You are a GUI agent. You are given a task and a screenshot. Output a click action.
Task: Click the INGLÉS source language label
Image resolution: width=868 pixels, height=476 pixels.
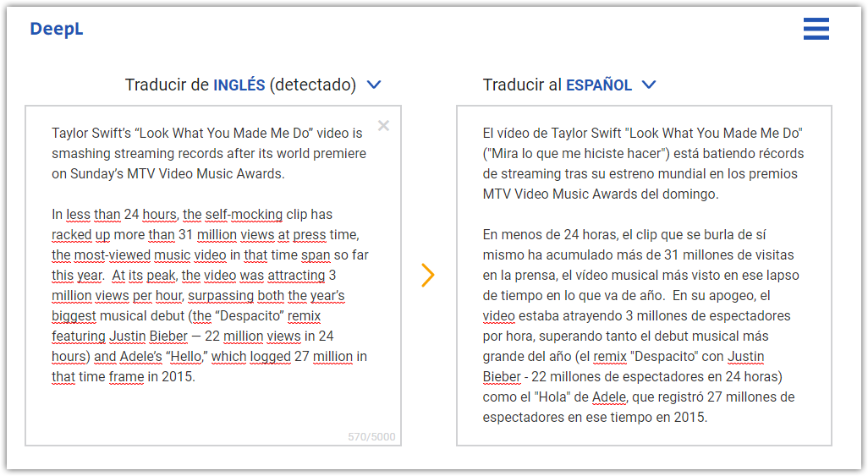pyautogui.click(x=239, y=85)
